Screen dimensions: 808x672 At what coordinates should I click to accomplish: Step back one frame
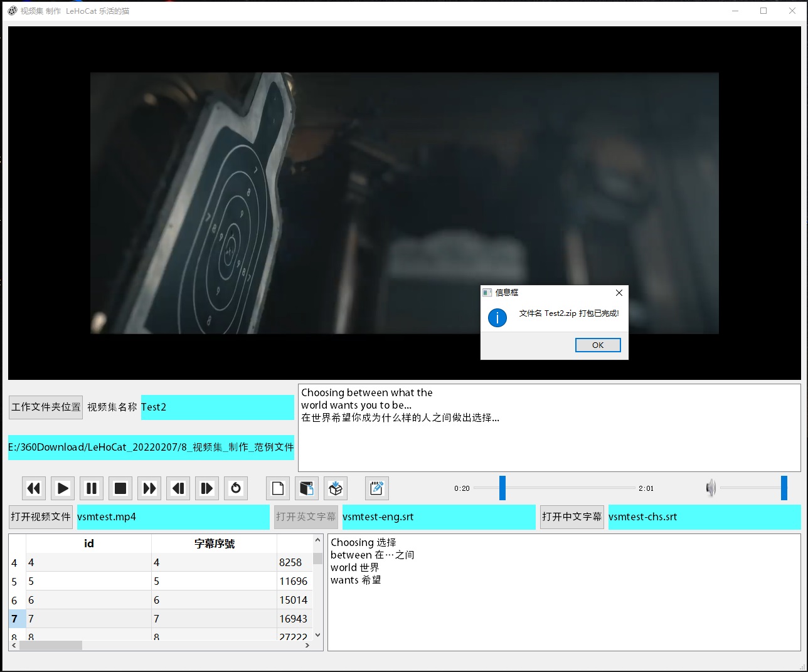coord(178,488)
